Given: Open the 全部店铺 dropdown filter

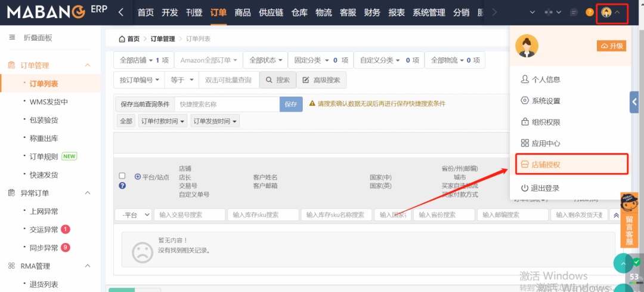Looking at the screenshot, I should tap(144, 60).
